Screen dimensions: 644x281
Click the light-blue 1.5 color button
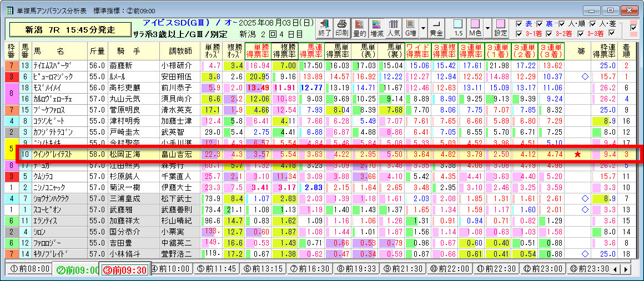tap(459, 28)
